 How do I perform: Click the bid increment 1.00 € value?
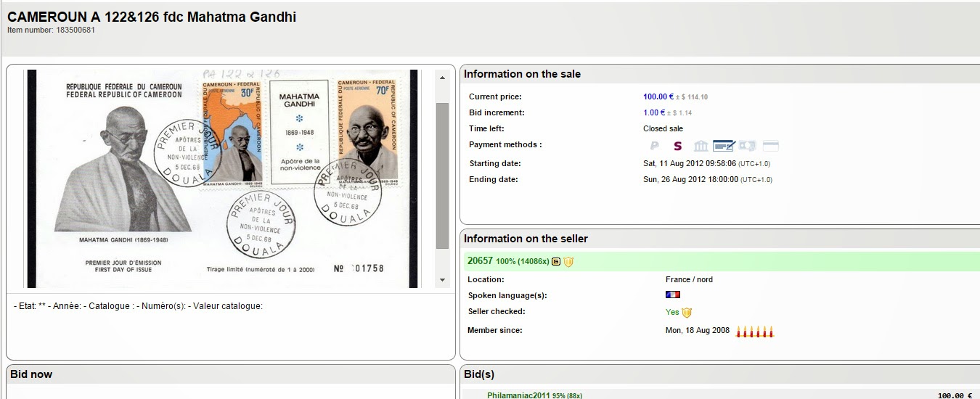pyautogui.click(x=654, y=112)
